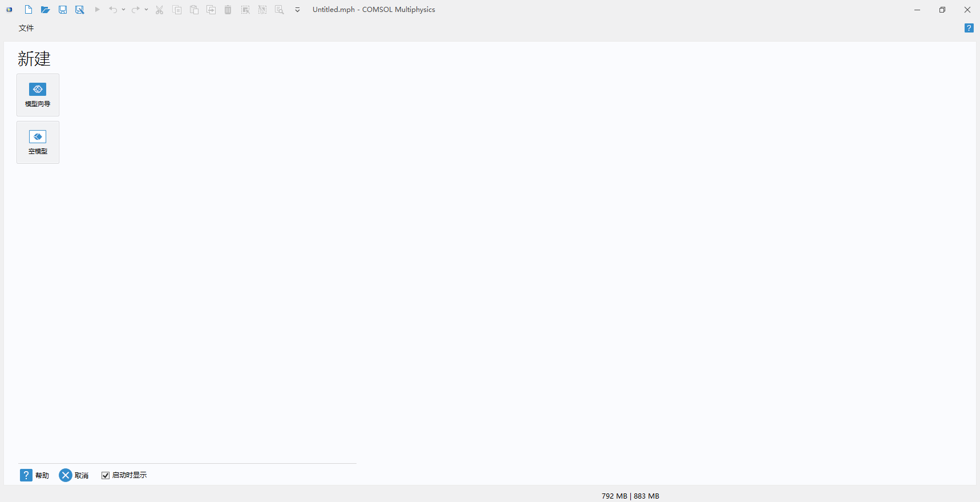Click the Save disk icon
980x502 pixels.
[x=63, y=10]
